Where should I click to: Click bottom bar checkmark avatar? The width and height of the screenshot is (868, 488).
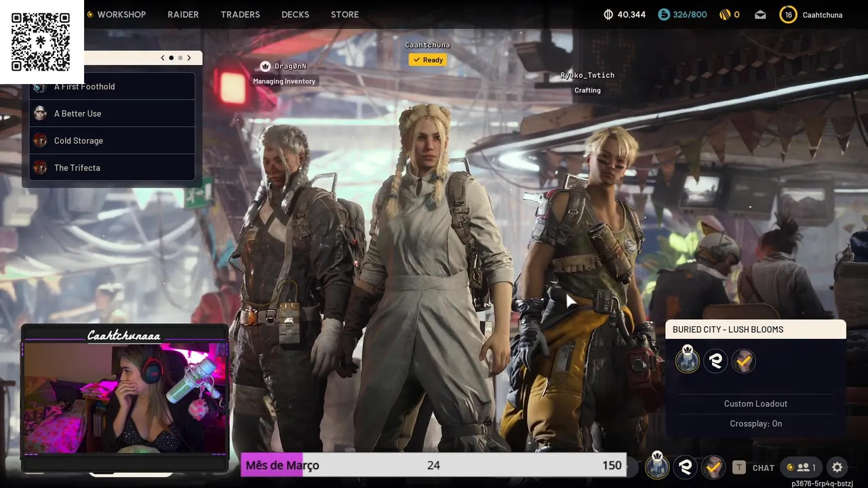(713, 467)
